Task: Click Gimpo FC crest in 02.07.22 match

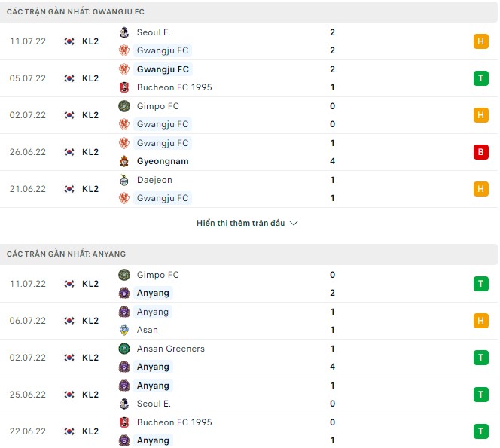Action: [124, 106]
